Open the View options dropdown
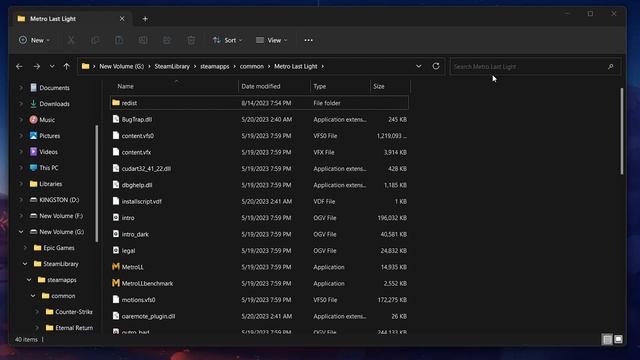This screenshot has height=360, width=640. [x=271, y=40]
